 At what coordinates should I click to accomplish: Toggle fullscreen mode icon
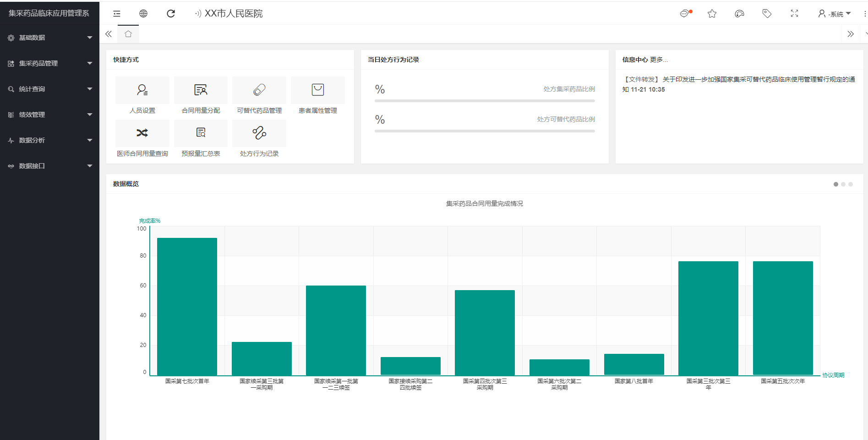click(794, 14)
